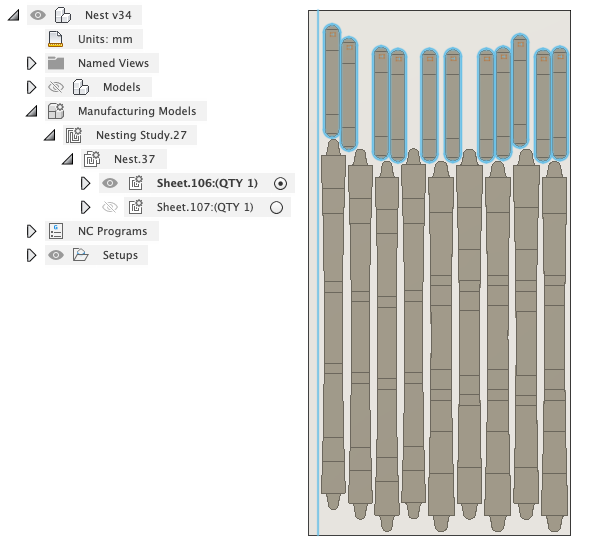
Task: Expand the Named Views folder
Action: [32, 63]
